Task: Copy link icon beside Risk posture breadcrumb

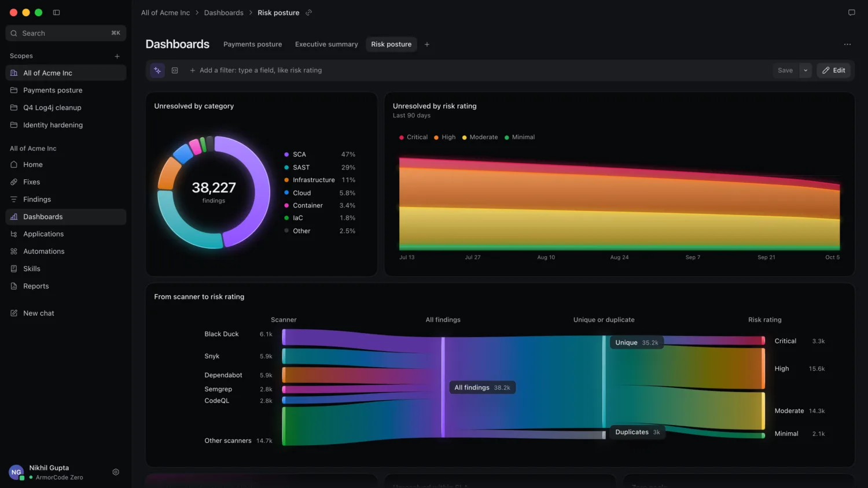Action: click(x=309, y=13)
